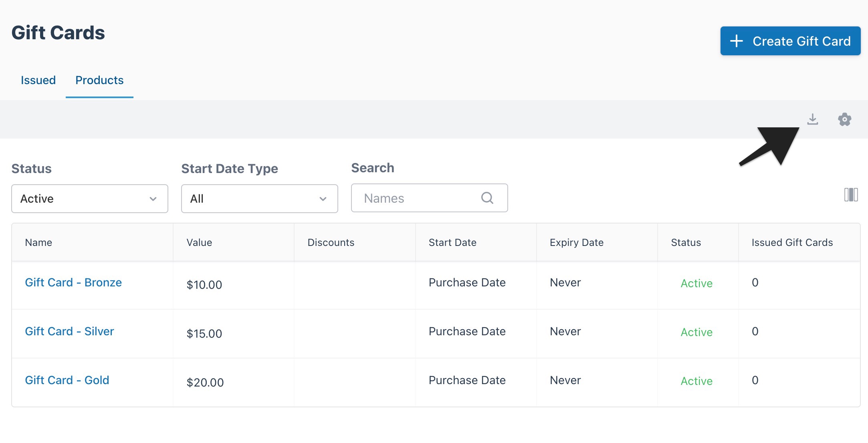Click the Names search field

430,198
